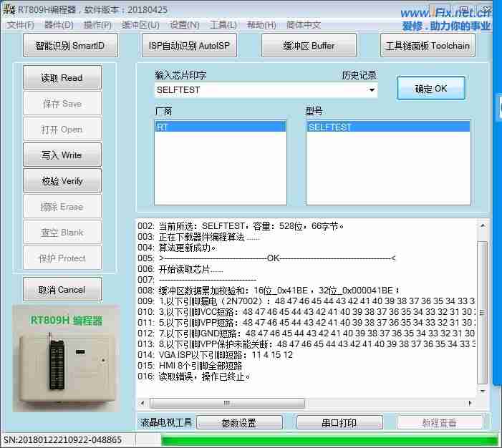
Task: Click the log vertical scrollbar thumb
Action: pyautogui.click(x=483, y=313)
